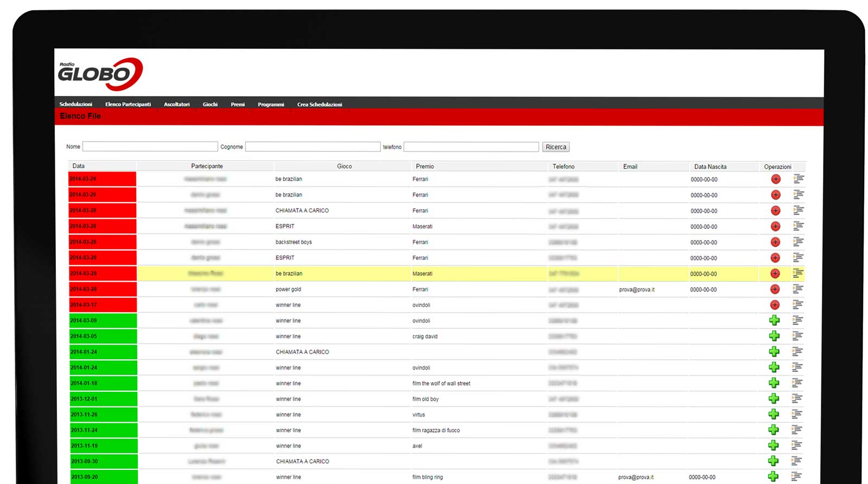Click red plus in 2014-03-17 row
Screen dimensions: 868x484
(x=775, y=305)
